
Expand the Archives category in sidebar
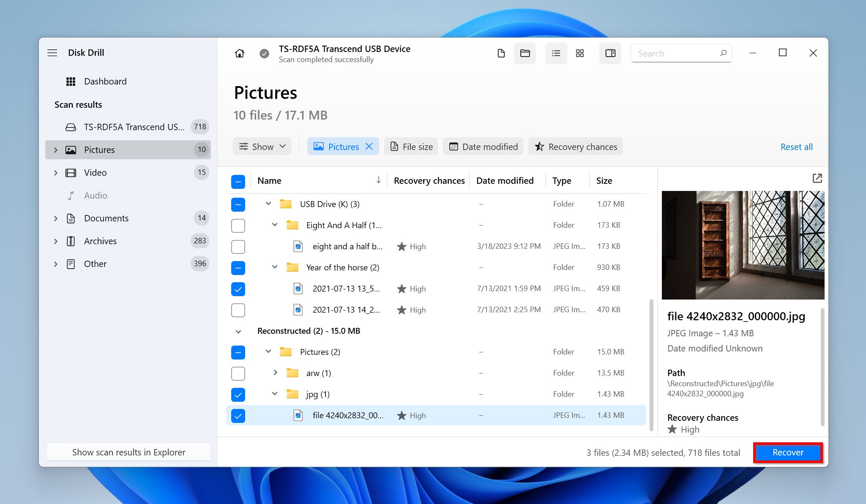click(x=55, y=241)
